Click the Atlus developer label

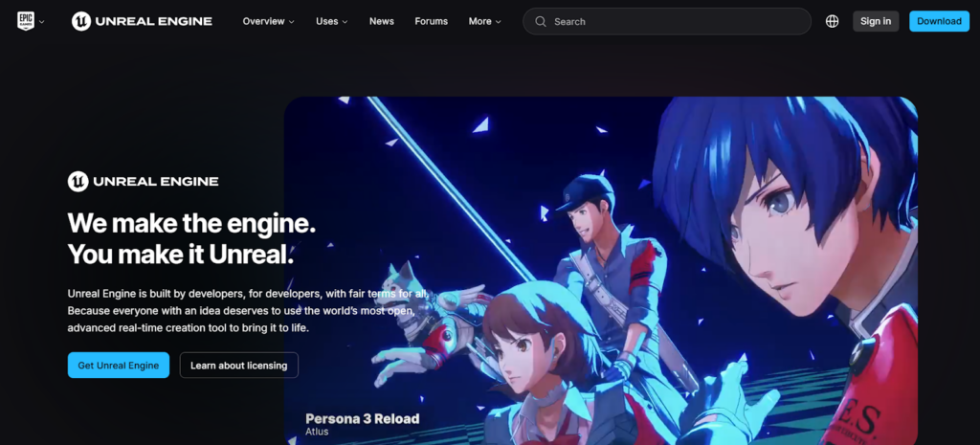pos(317,433)
